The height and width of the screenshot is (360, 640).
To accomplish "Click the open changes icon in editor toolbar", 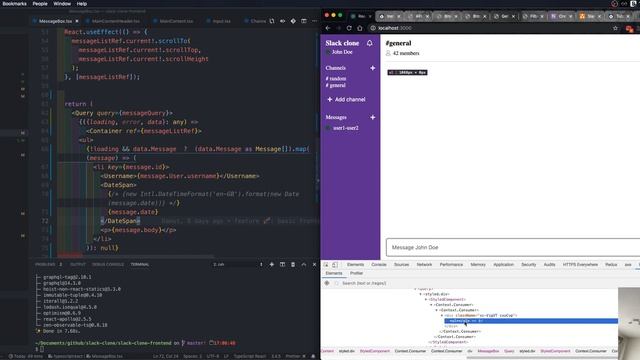I will [272, 21].
